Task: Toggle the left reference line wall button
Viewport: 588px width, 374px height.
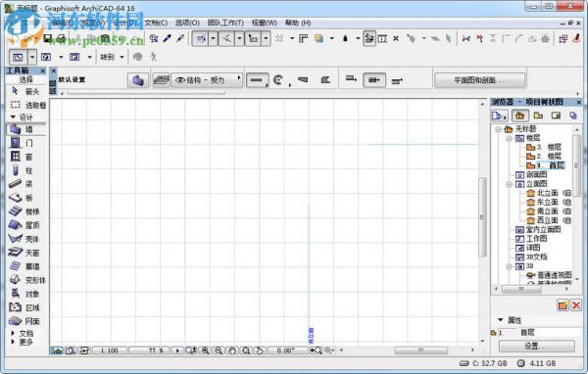Action: (x=352, y=79)
